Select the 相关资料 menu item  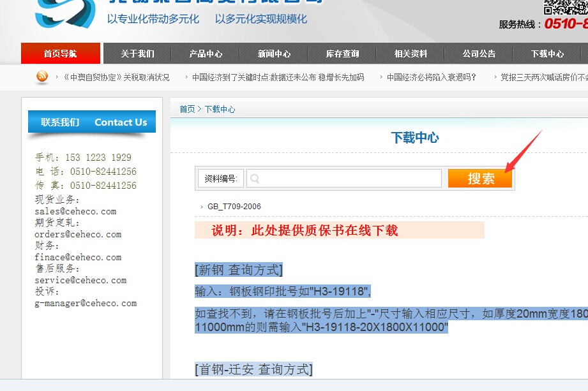(x=411, y=54)
